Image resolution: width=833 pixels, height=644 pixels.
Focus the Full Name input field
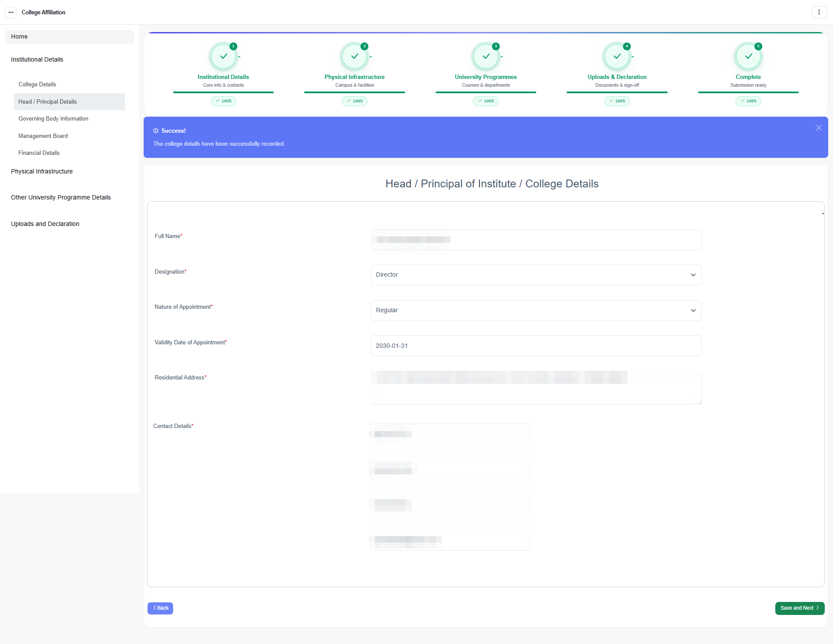(536, 240)
